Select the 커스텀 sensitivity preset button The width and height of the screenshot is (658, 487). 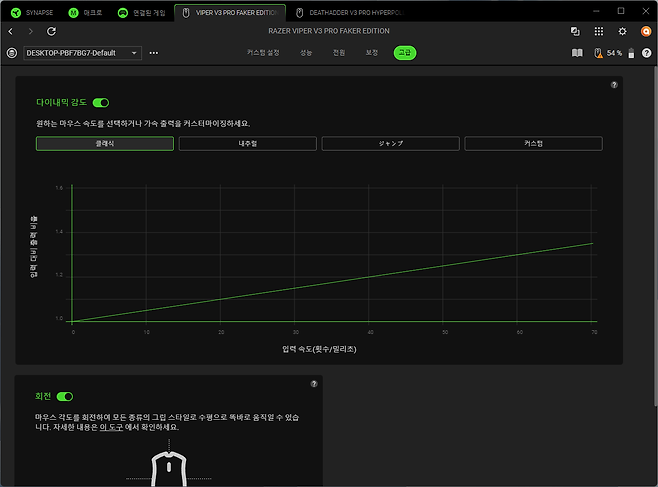pos(533,144)
